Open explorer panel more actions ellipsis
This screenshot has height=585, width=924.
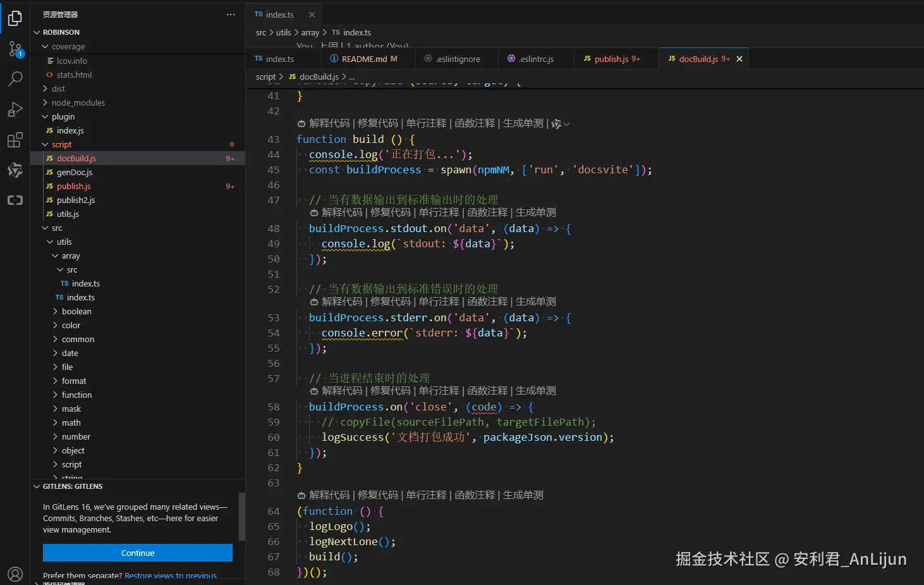231,15
